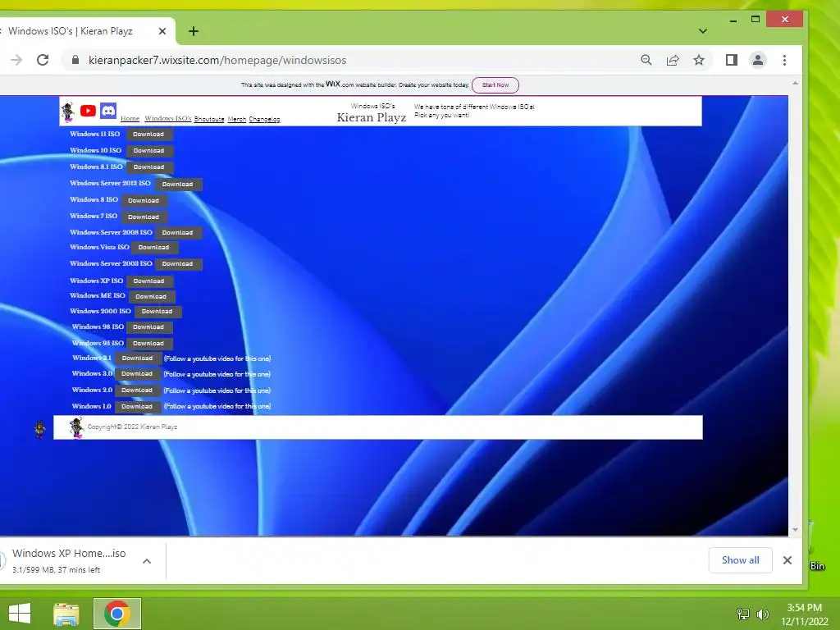Viewport: 840px width, 630px height.
Task: Download the Windows Server 2008 ISO
Action: (178, 232)
